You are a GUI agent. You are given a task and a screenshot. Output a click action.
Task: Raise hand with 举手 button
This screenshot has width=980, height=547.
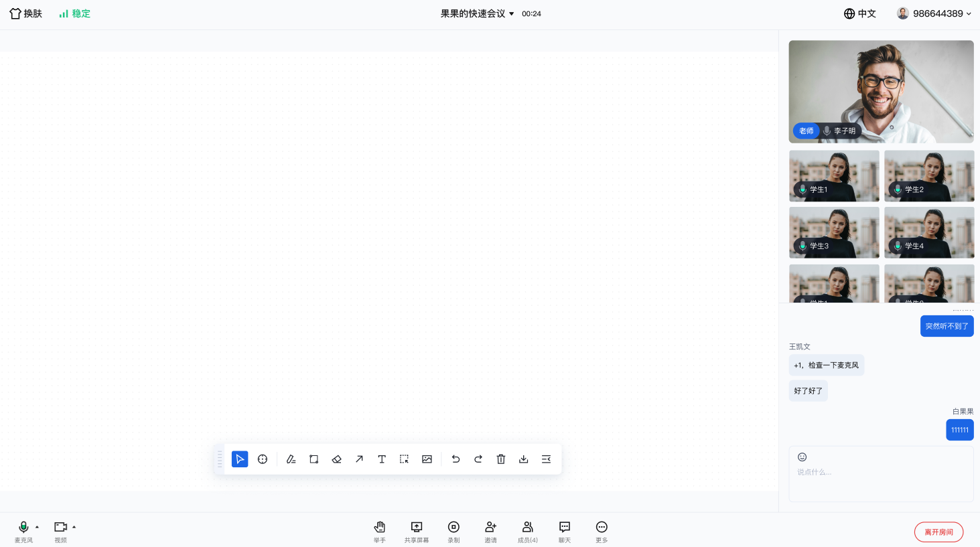[x=380, y=532]
